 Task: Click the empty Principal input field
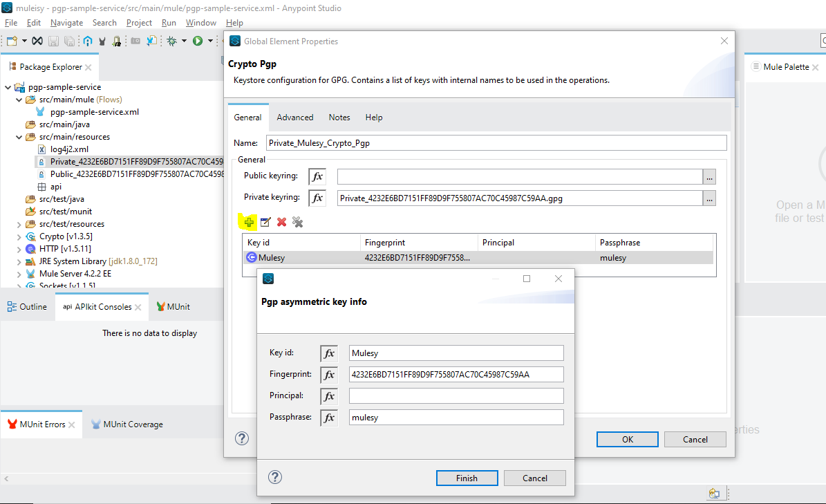coord(456,396)
